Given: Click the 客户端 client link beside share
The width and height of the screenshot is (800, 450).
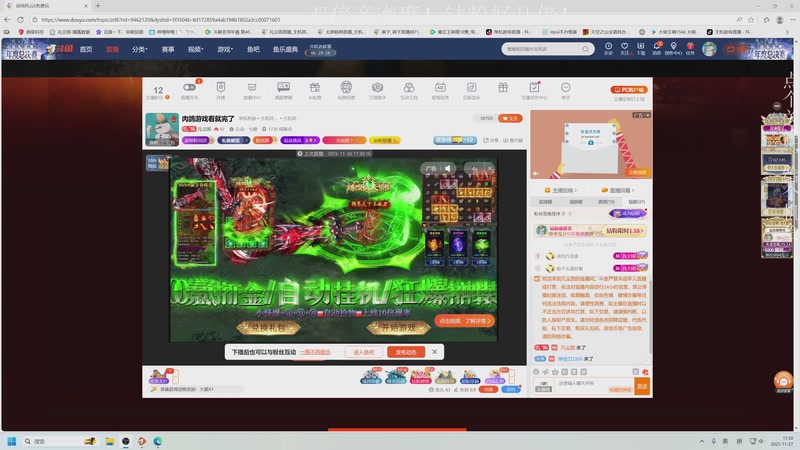Looking at the screenshot, I should [513, 140].
